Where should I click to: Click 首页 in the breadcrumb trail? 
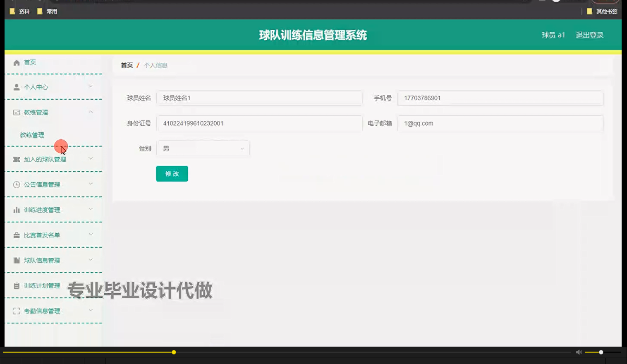(127, 65)
